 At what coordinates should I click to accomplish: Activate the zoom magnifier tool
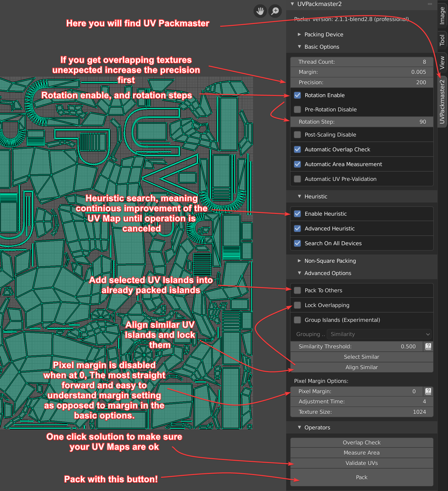coord(275,11)
